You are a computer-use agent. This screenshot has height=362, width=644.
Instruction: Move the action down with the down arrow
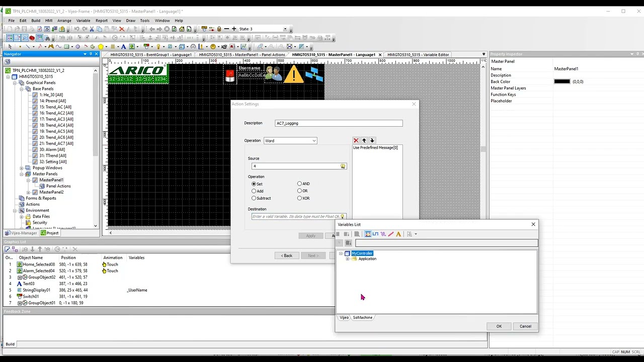click(x=372, y=140)
